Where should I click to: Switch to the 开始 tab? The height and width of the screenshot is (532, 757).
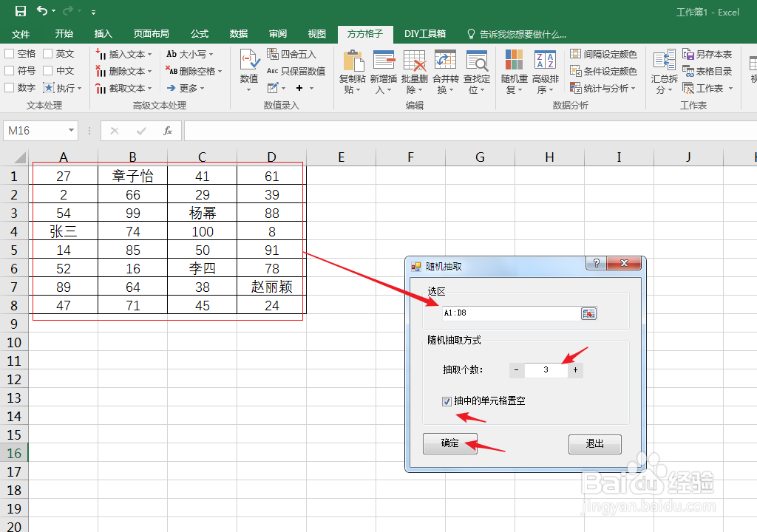point(64,34)
